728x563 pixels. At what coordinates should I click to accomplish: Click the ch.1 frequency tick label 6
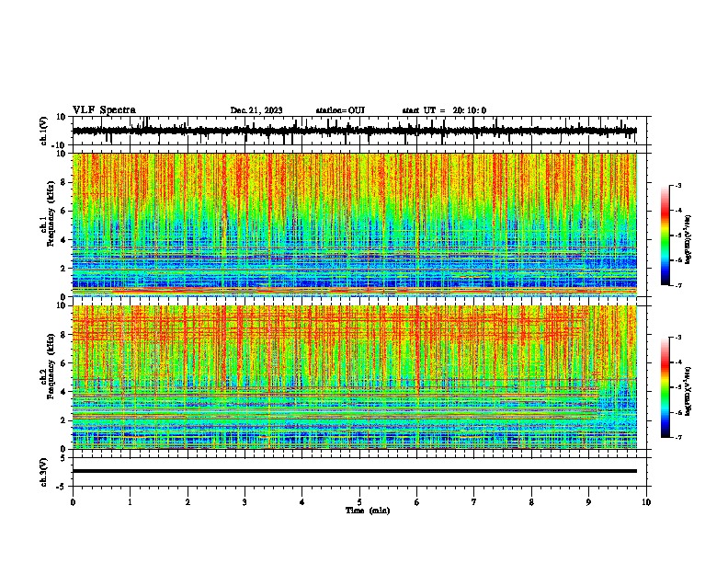pos(63,211)
